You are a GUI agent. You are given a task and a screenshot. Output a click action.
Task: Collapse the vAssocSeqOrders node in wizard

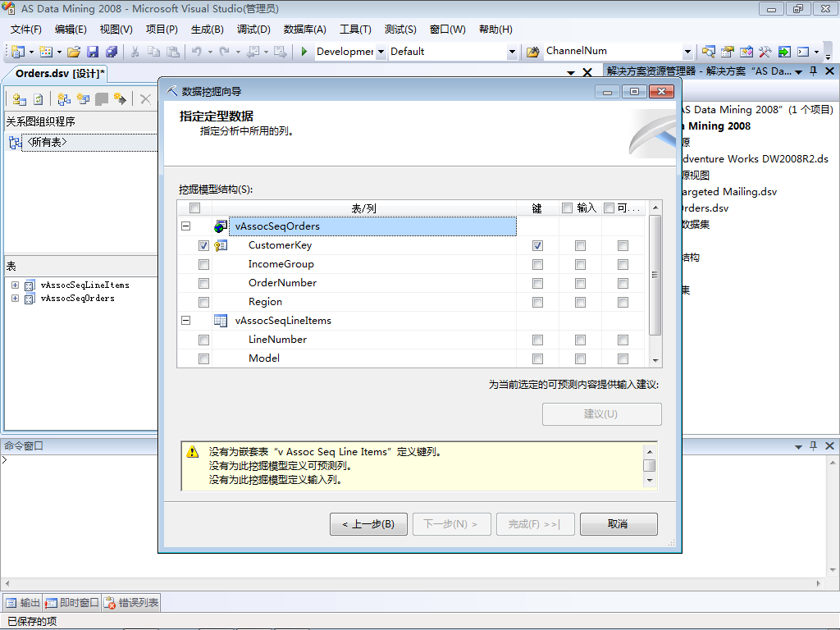tap(186, 226)
